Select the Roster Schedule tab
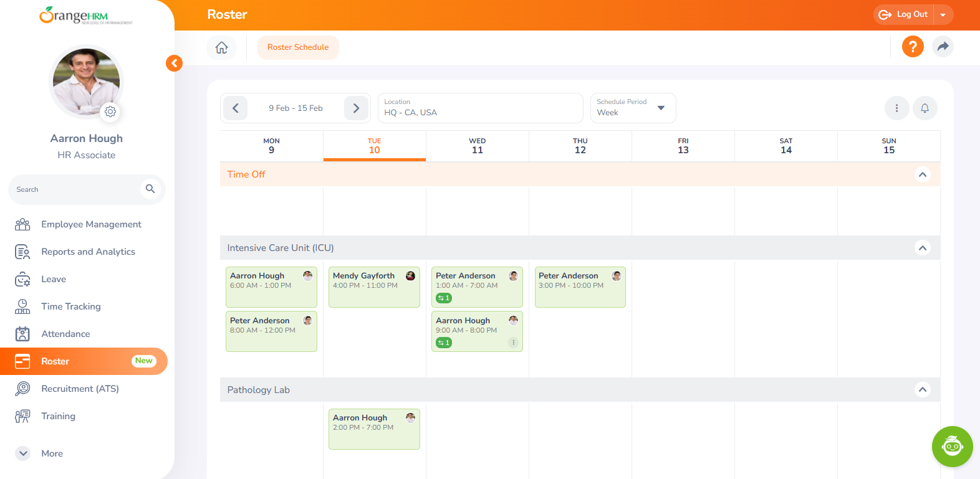 (298, 47)
